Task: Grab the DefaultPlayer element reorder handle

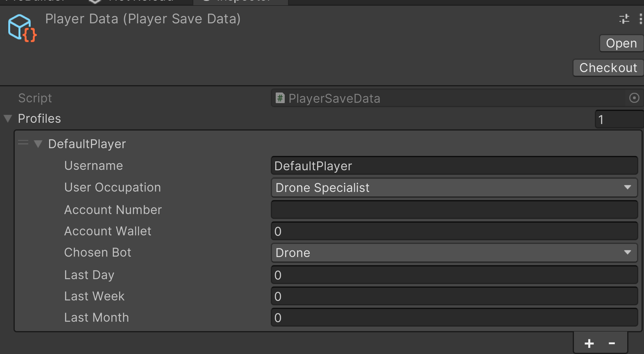Action: tap(23, 143)
